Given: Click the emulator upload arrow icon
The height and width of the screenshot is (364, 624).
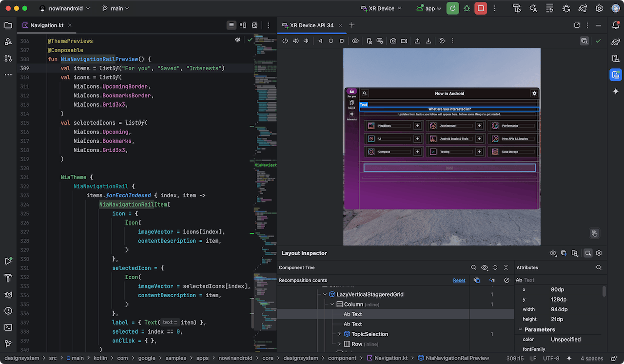Looking at the screenshot, I should (417, 41).
